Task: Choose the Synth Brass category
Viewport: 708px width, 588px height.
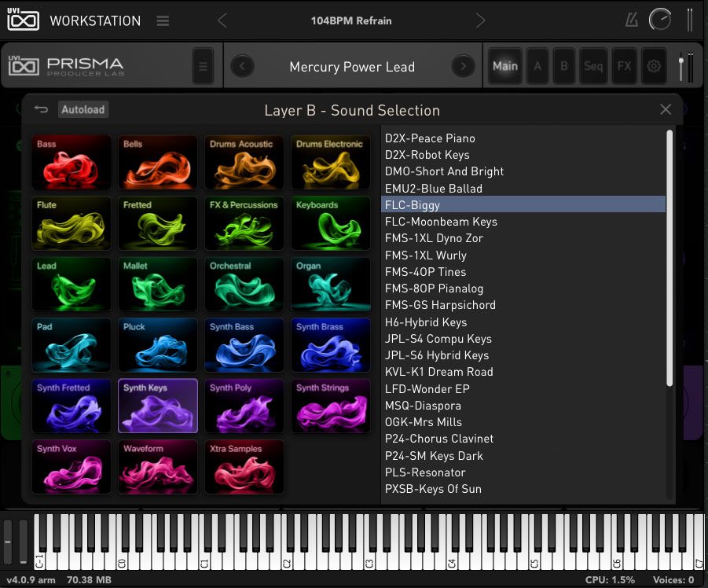Action: click(x=331, y=345)
